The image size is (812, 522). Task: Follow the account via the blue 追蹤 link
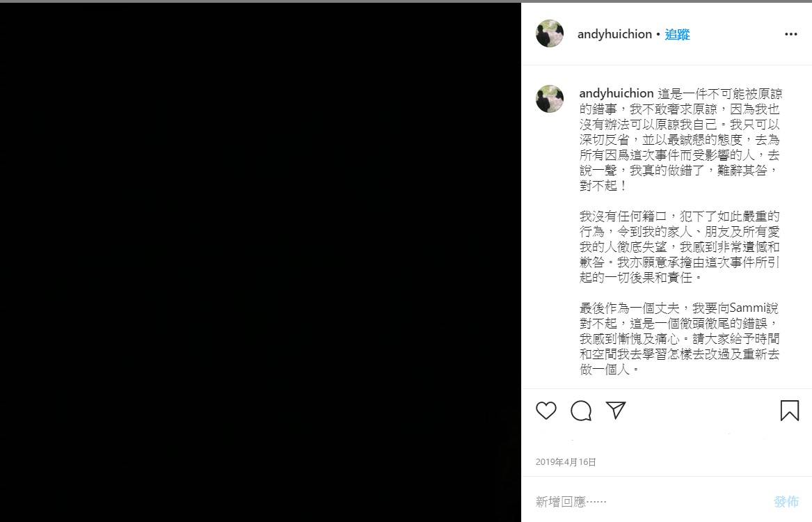[677, 34]
